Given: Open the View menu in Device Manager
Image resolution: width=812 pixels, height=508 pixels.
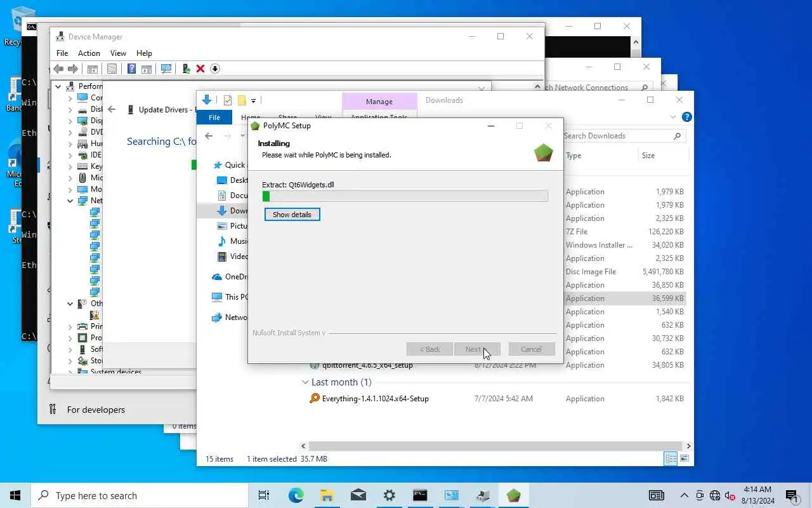Looking at the screenshot, I should tap(118, 53).
